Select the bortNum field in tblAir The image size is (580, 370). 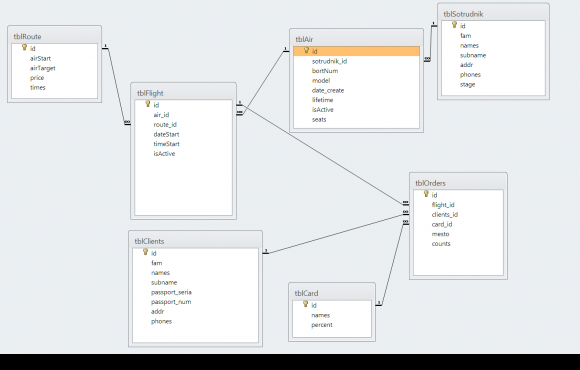(357, 71)
